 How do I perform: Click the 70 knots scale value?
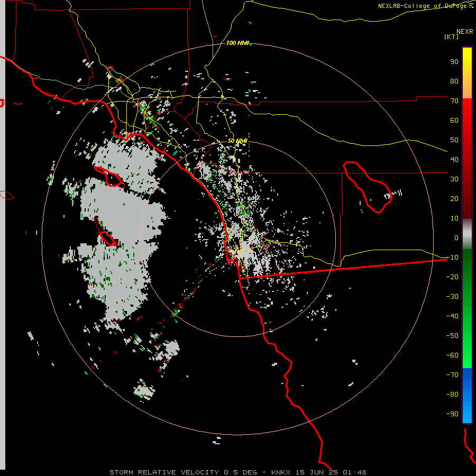pyautogui.click(x=454, y=101)
